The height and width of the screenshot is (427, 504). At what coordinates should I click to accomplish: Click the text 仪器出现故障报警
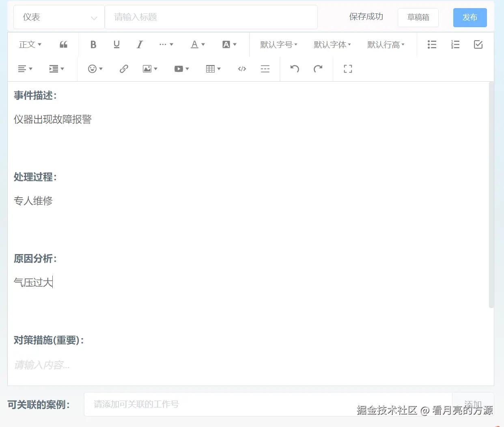tap(53, 119)
